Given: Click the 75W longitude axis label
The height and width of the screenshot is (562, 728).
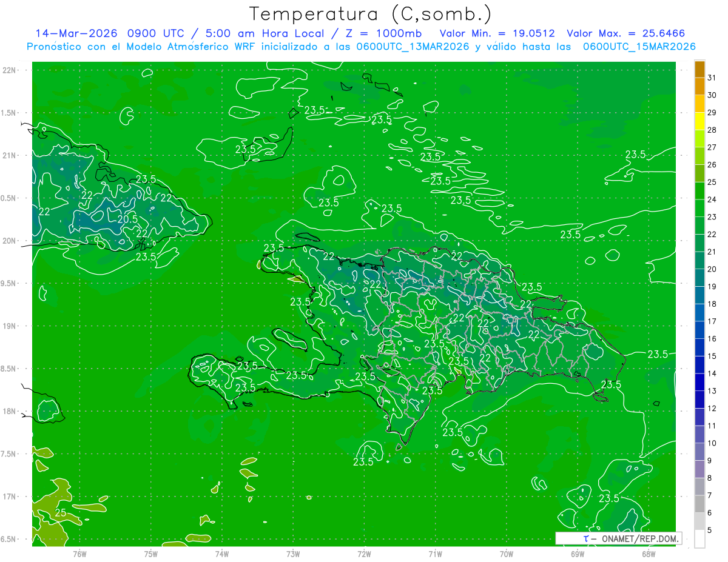Looking at the screenshot, I should tap(151, 554).
